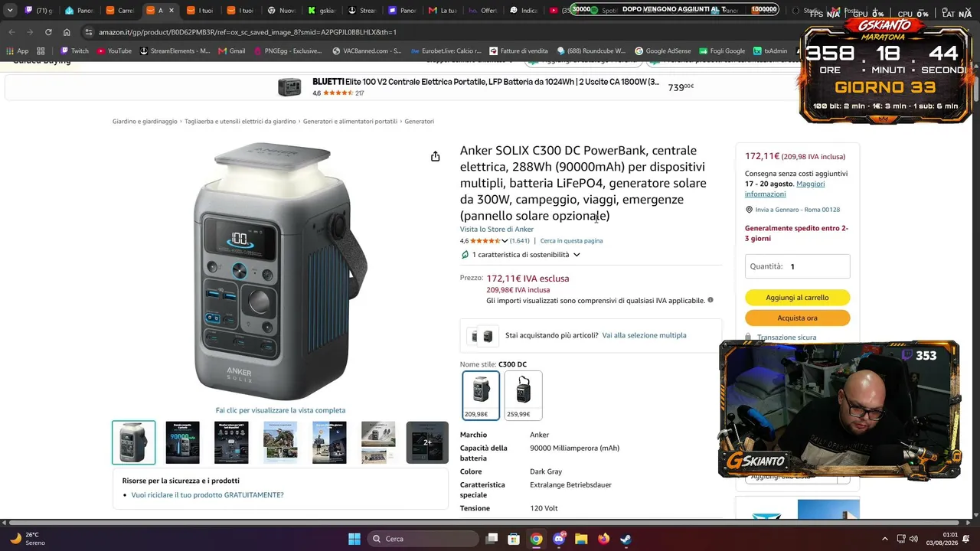Image resolution: width=980 pixels, height=551 pixels.
Task: Open File Explorer from the taskbar
Action: (581, 539)
